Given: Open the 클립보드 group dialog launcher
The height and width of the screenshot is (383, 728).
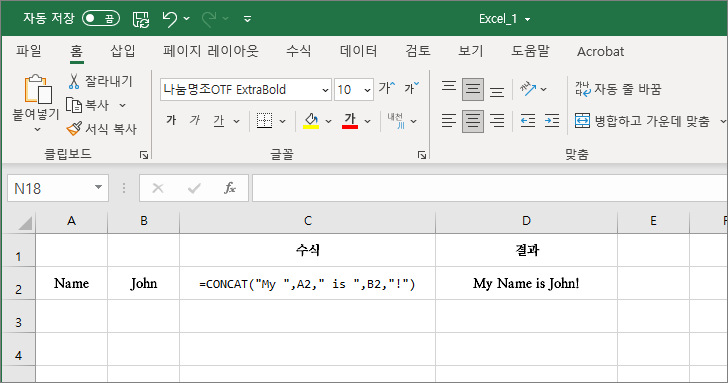Looking at the screenshot, I should 144,155.
